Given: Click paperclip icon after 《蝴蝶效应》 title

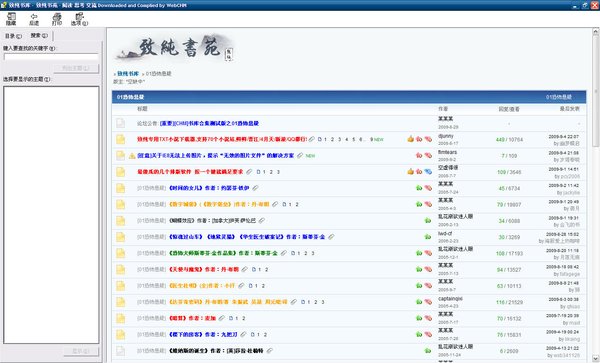Looking at the screenshot, I should click(262, 220).
